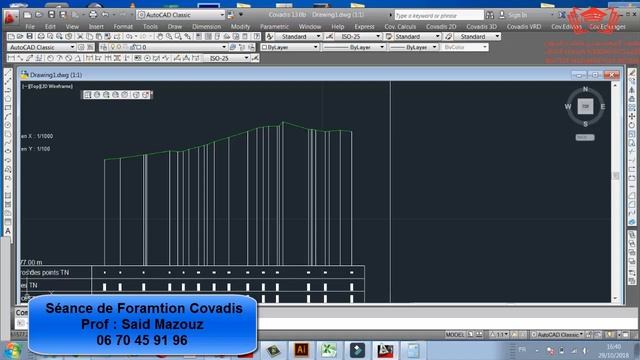The image size is (640, 360).
Task: Open Help question mark icon on Standard toolbar
Action: tap(256, 36)
